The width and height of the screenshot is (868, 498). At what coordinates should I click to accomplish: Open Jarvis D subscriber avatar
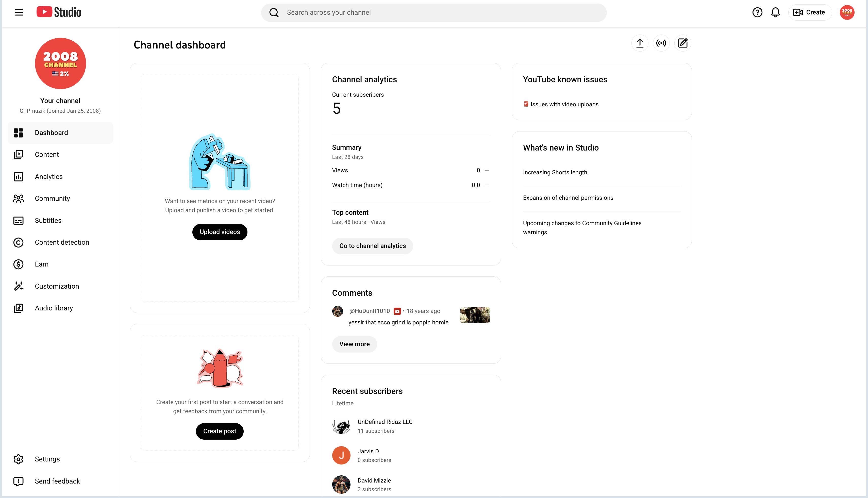[x=341, y=455]
